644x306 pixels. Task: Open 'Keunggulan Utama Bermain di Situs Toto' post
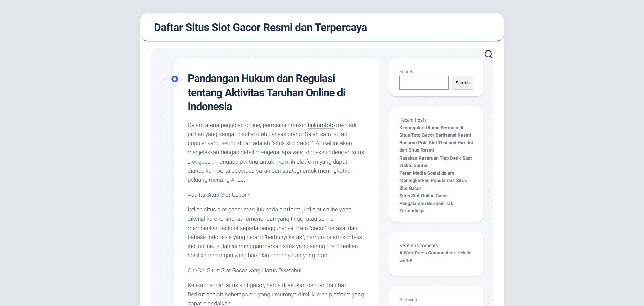pyautogui.click(x=435, y=131)
